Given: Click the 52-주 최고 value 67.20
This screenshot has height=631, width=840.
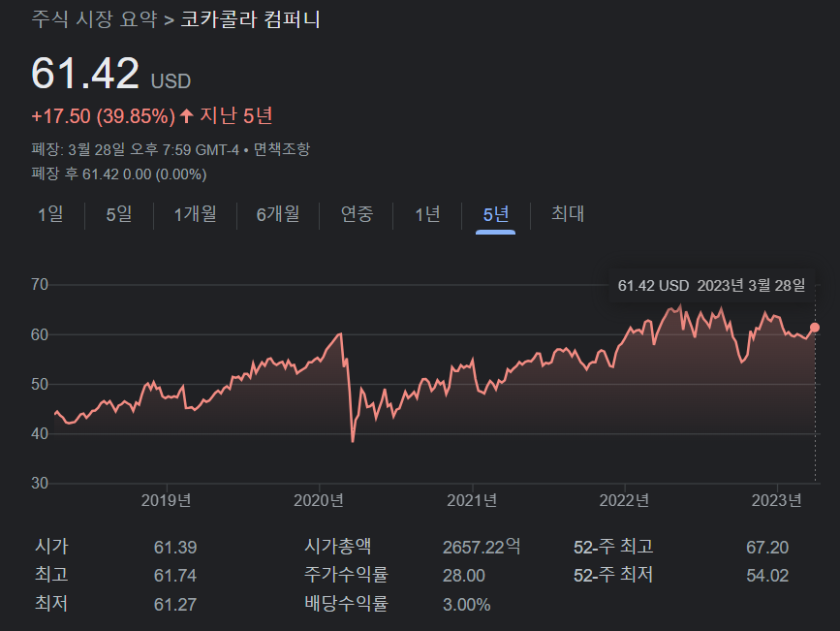Looking at the screenshot, I should (x=767, y=548).
